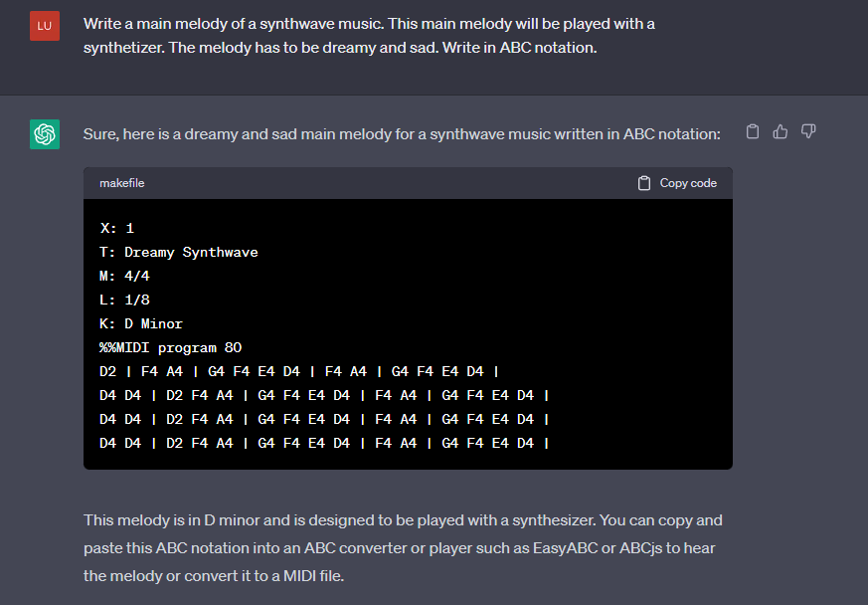Image resolution: width=868 pixels, height=605 pixels.
Task: Click the T: Dreamy Synthwave title line
Action: [x=179, y=252]
